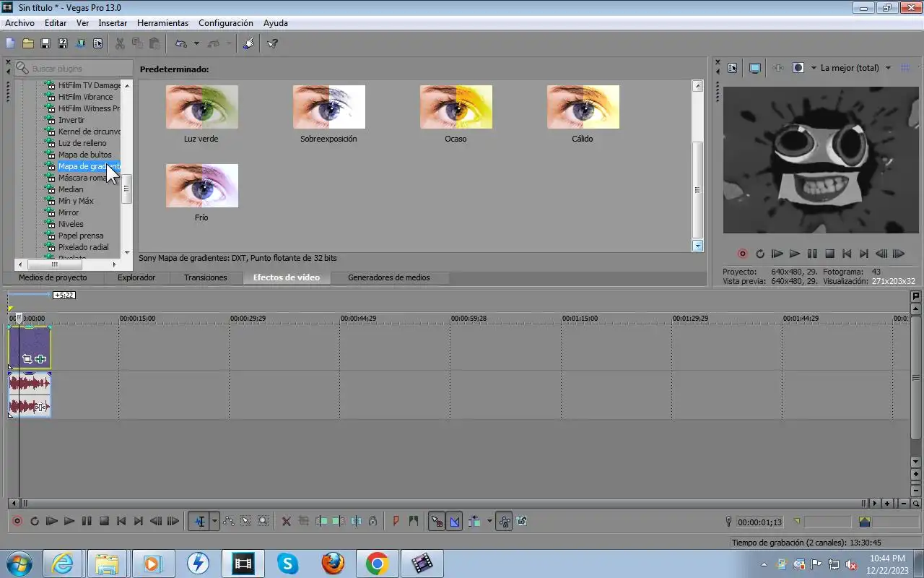
Task: Click the Render As filmstrip icon
Action: pyautogui.click(x=80, y=43)
